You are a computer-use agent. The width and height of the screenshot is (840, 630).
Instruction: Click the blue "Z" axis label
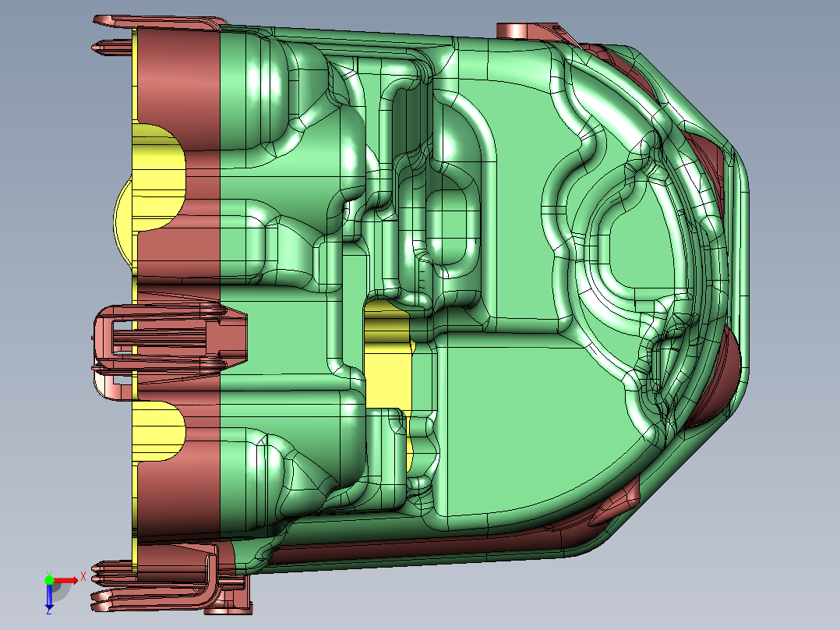click(49, 611)
